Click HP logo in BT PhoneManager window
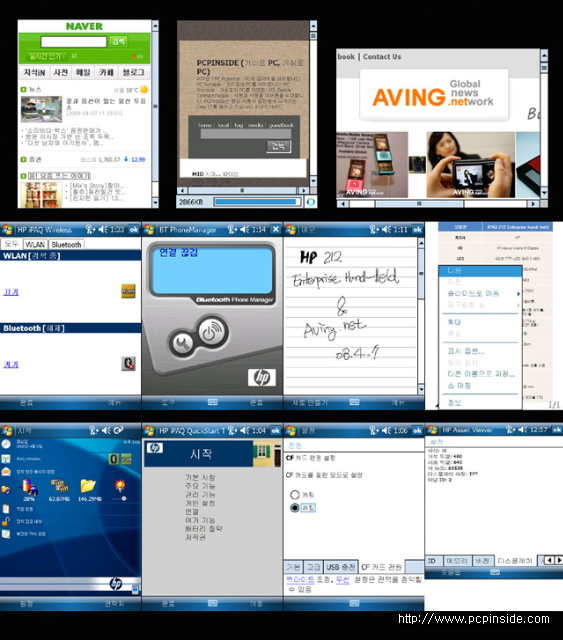This screenshot has height=640, width=563. tap(262, 378)
